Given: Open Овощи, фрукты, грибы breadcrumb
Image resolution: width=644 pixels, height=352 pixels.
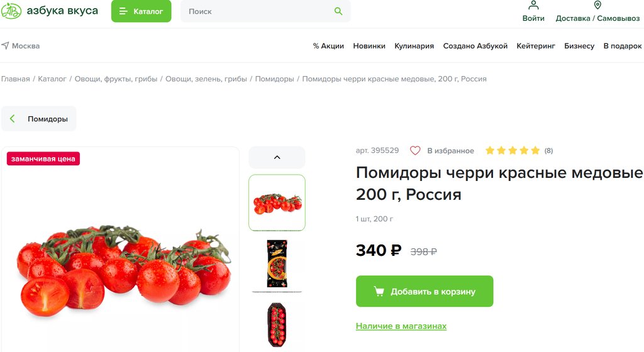Looking at the screenshot, I should tap(116, 79).
